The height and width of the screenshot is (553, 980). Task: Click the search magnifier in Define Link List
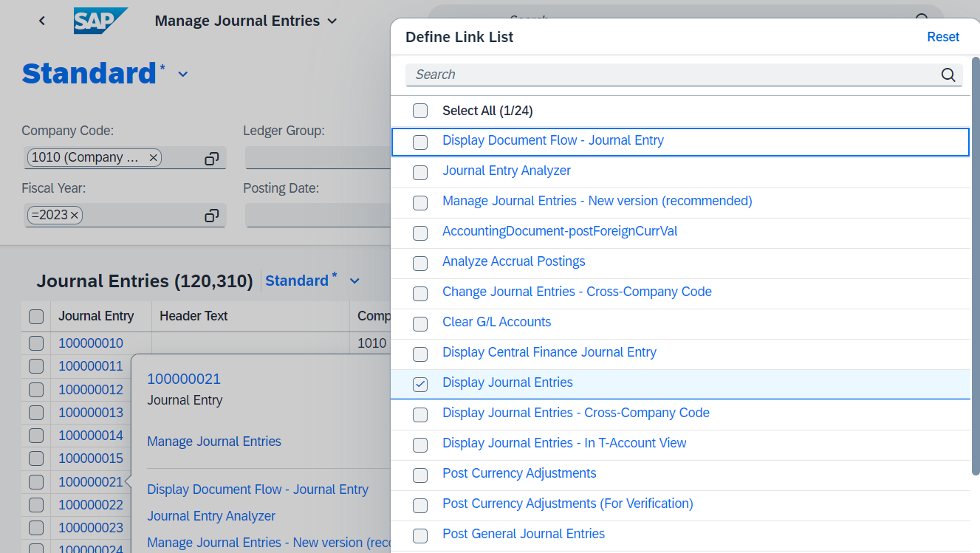pos(948,75)
